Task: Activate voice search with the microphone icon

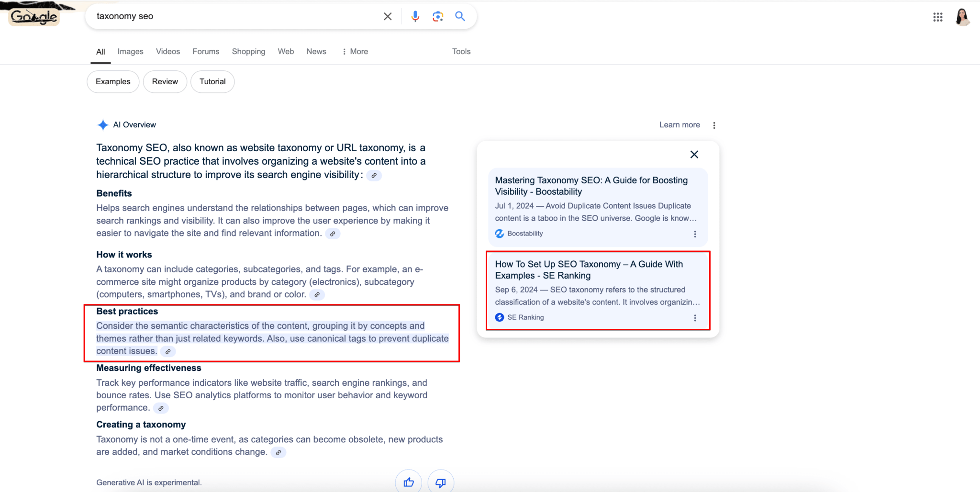Action: pos(415,16)
